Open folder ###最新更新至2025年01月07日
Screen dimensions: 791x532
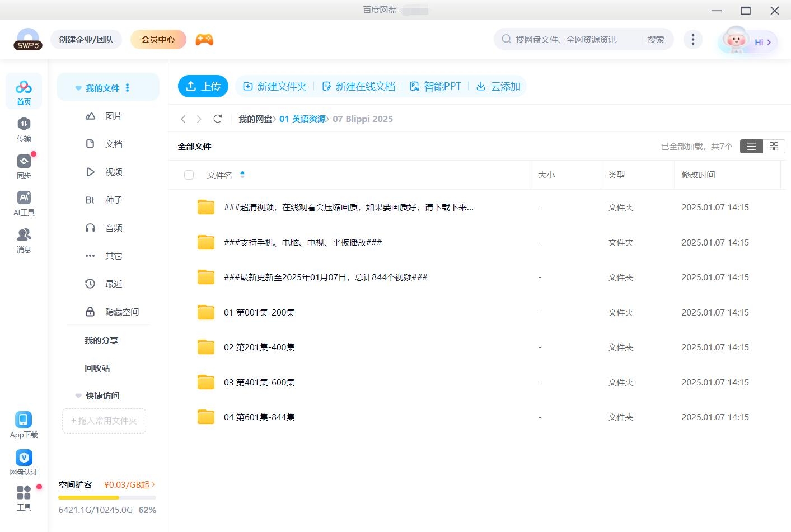click(326, 277)
